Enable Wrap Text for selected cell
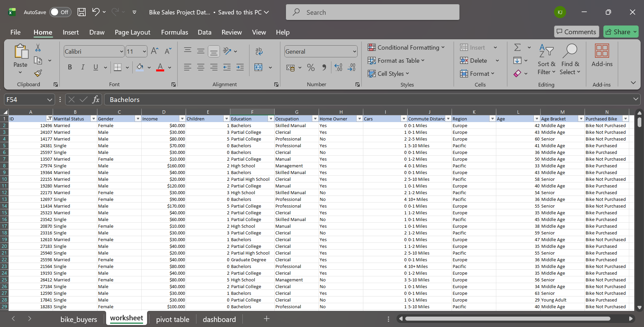The width and height of the screenshot is (644, 327). tap(259, 51)
